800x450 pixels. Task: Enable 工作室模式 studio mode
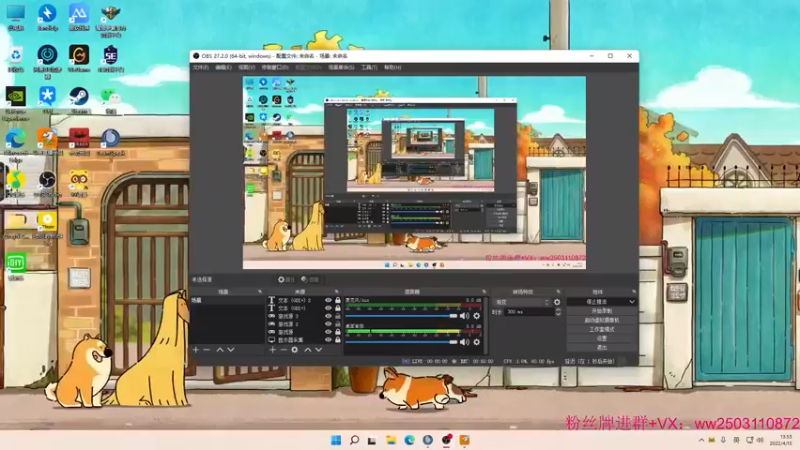point(602,329)
